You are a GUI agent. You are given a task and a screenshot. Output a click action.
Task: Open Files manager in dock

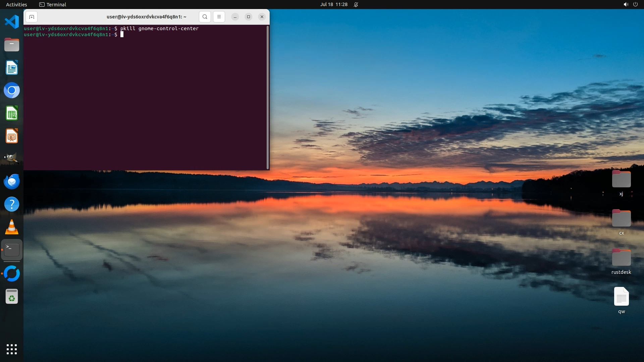(12, 45)
